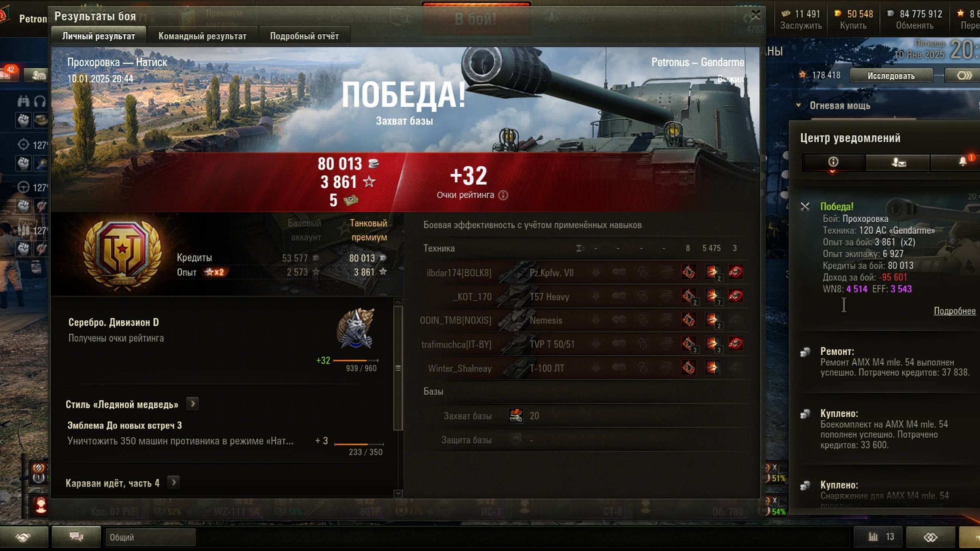Viewport: 980px width, 551px height.
Task: Open the alerts bell tab with badge
Action: tap(962, 162)
